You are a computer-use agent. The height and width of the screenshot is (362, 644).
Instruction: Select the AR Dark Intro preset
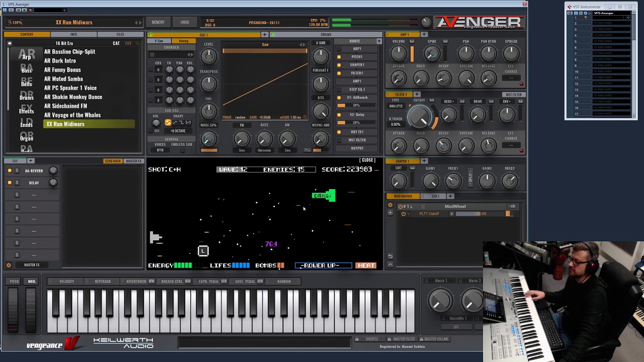[x=60, y=61]
